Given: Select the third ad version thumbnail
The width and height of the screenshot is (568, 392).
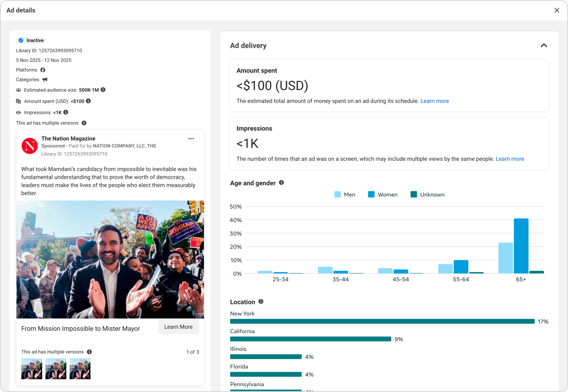Looking at the screenshot, I should pyautogui.click(x=80, y=368).
